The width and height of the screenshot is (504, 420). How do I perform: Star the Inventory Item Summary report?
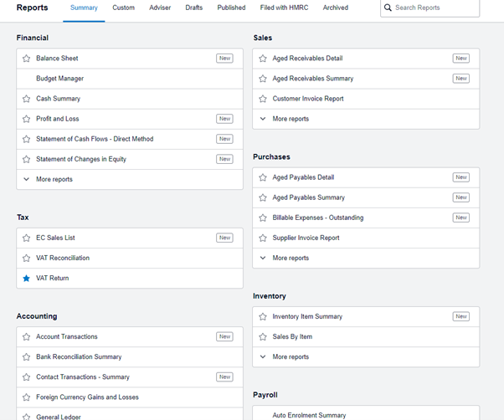(263, 316)
